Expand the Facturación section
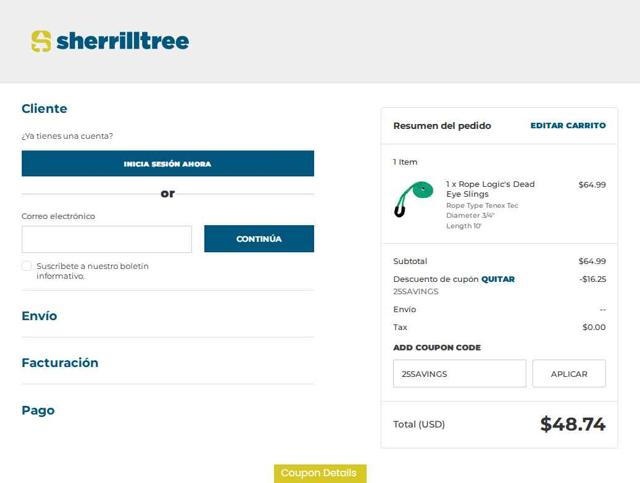 (60, 363)
